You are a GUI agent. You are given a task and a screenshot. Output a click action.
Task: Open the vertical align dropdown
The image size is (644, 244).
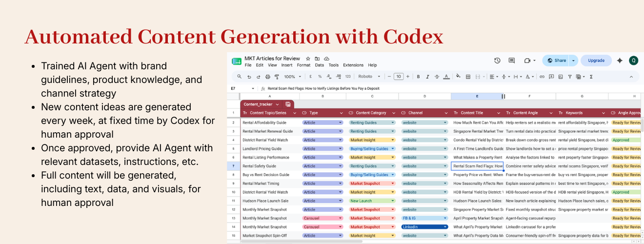pyautogui.click(x=506, y=77)
